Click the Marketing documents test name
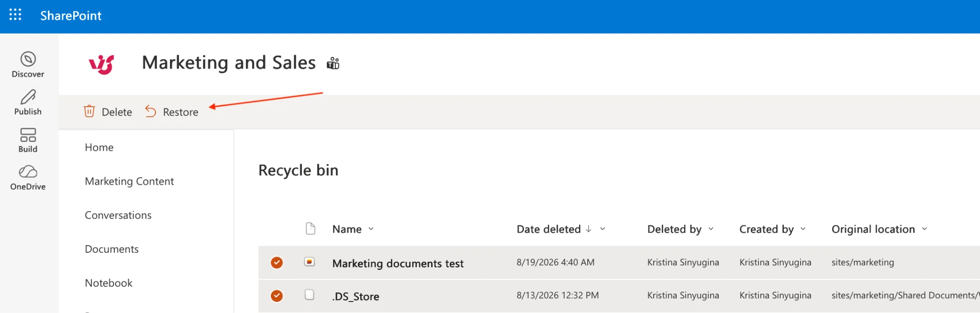Image resolution: width=980 pixels, height=313 pixels. point(398,264)
